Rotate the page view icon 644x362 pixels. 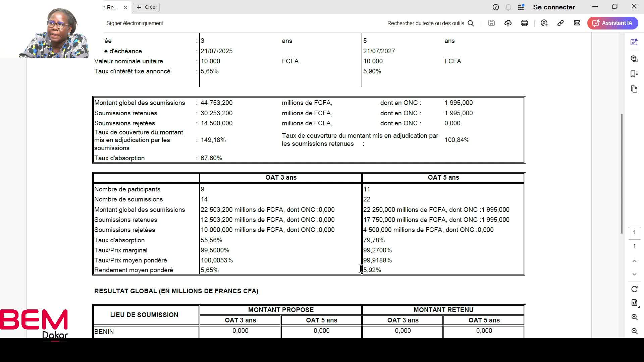tap(634, 289)
